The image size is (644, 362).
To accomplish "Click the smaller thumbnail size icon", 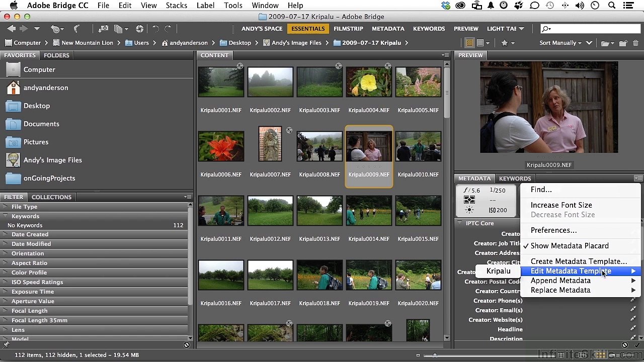I will (418, 355).
